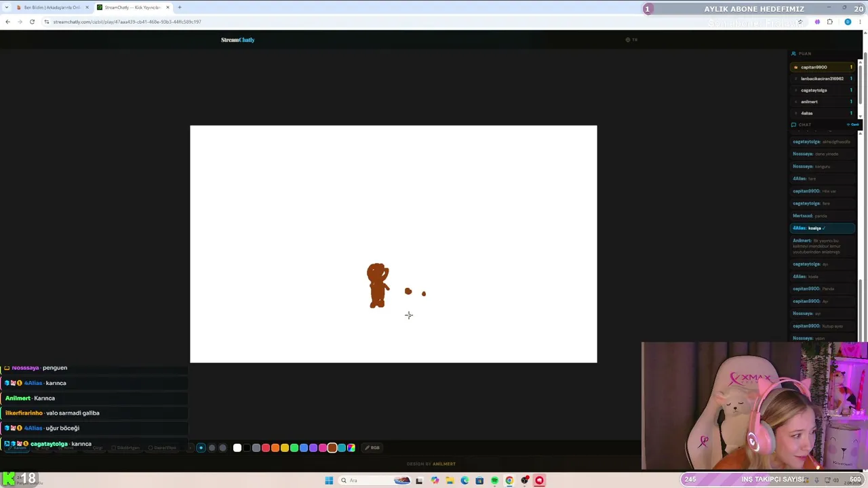Screen dimensions: 868x488
Task: Pick the white color swatch
Action: [237, 447]
